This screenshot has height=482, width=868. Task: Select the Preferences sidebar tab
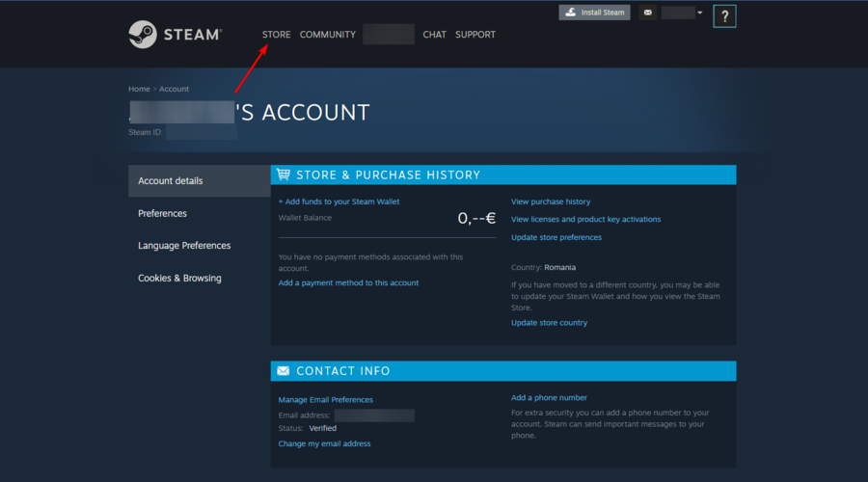[x=200, y=213]
